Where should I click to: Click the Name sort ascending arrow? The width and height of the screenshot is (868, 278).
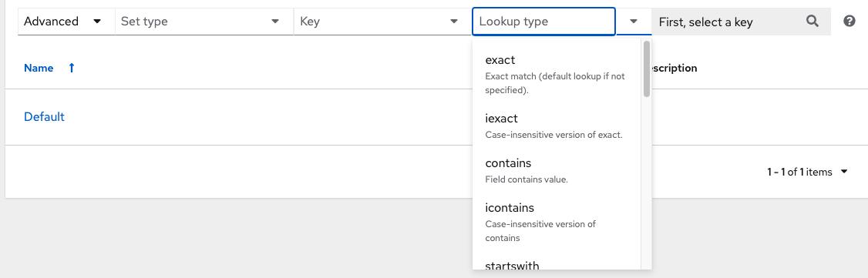coord(72,68)
